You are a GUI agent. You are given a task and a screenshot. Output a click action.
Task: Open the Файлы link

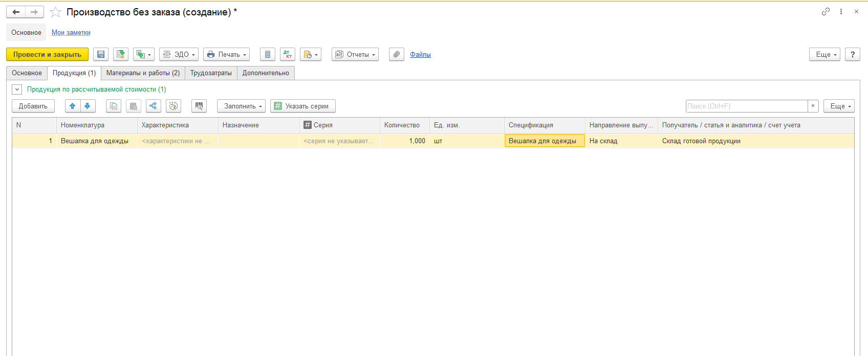pos(420,54)
